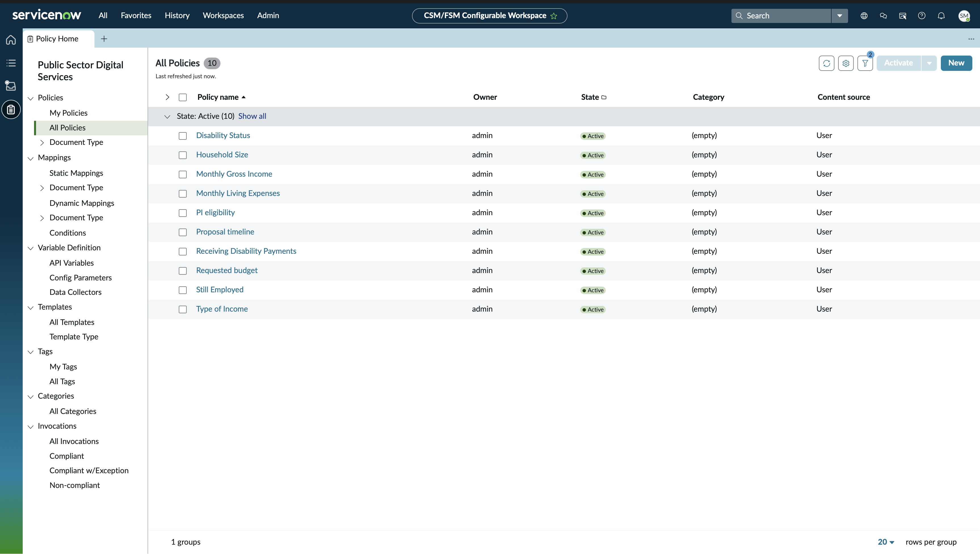Open Data Collectors in the tree
Viewport: 980px width, 554px height.
75,292
